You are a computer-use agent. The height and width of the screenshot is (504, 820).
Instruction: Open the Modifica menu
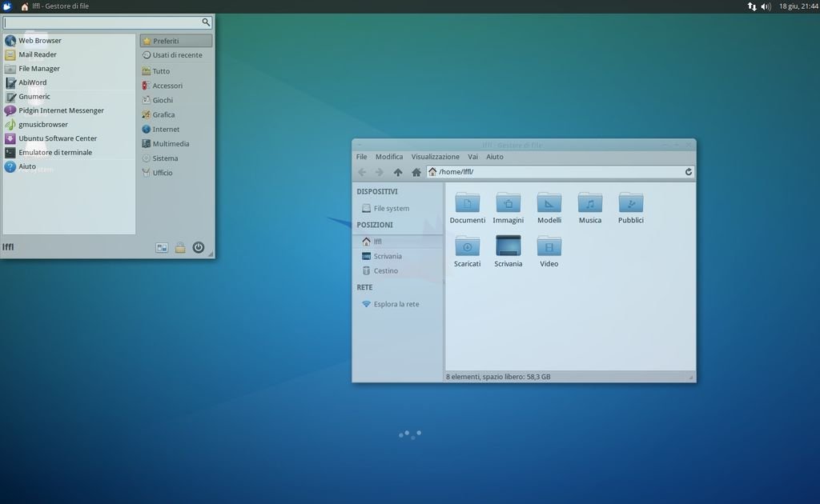[x=389, y=157]
